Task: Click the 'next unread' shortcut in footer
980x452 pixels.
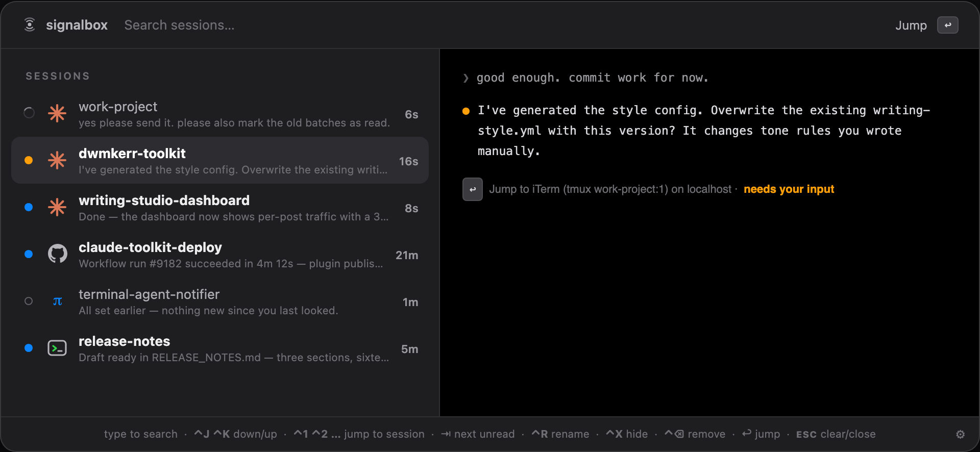Action: [478, 434]
